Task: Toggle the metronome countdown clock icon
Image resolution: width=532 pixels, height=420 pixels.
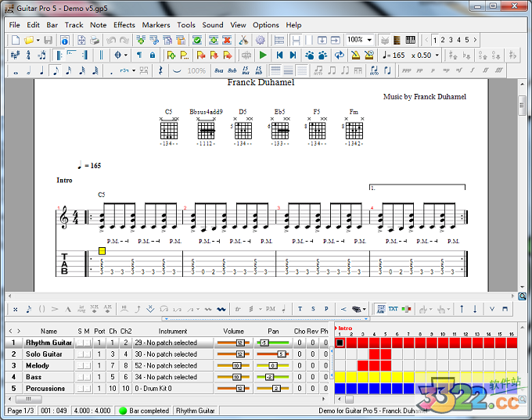Action: [368, 55]
